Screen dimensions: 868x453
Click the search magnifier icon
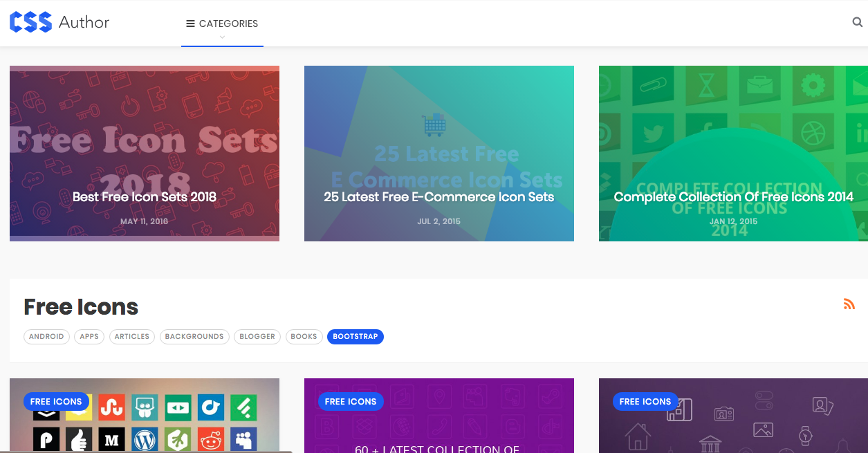tap(857, 22)
